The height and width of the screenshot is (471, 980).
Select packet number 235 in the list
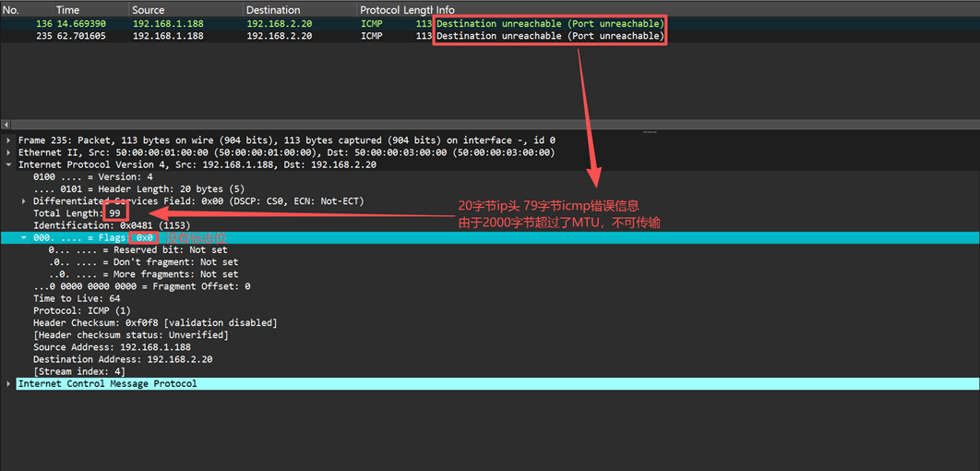(x=185, y=36)
